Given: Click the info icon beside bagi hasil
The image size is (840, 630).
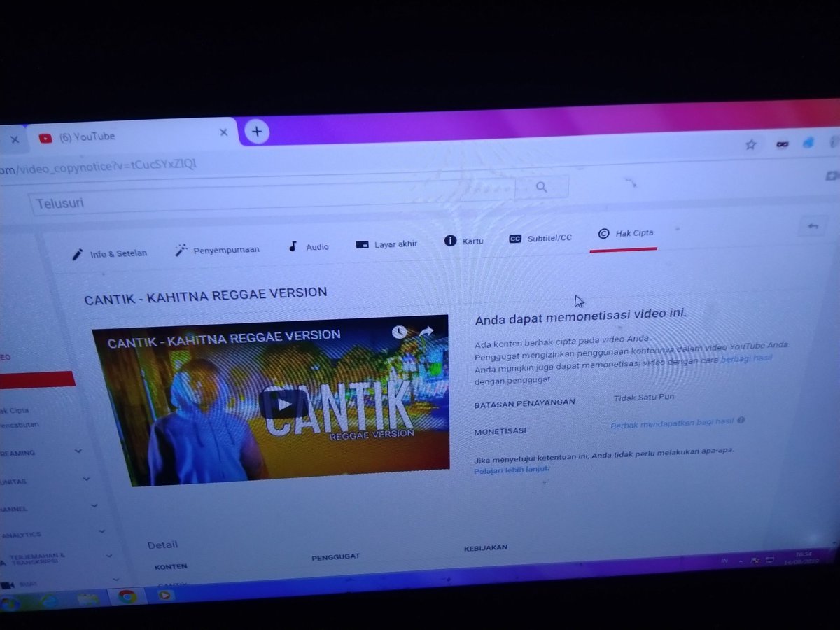Looking at the screenshot, I should 741,421.
